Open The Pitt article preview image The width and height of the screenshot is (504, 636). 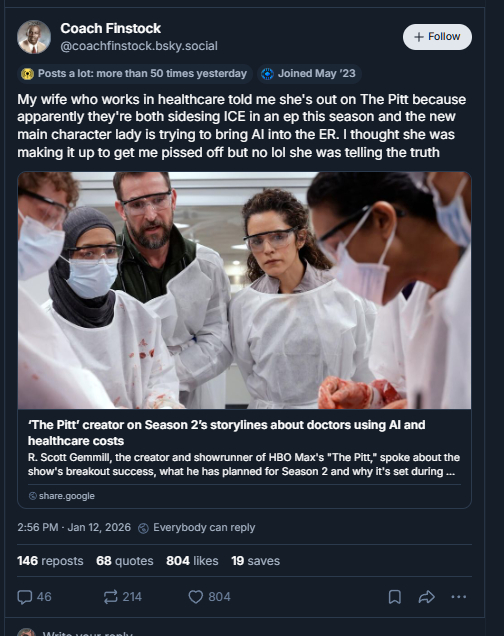click(244, 290)
